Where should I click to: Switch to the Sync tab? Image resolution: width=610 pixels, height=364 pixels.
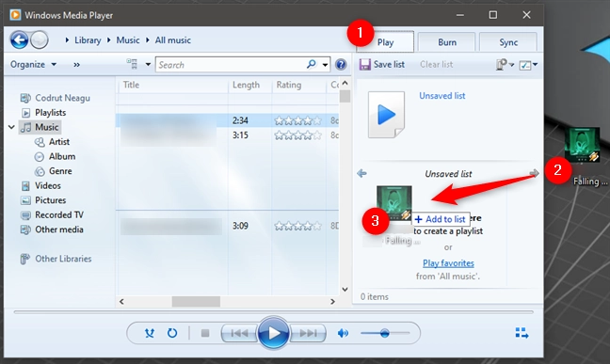pyautogui.click(x=508, y=42)
